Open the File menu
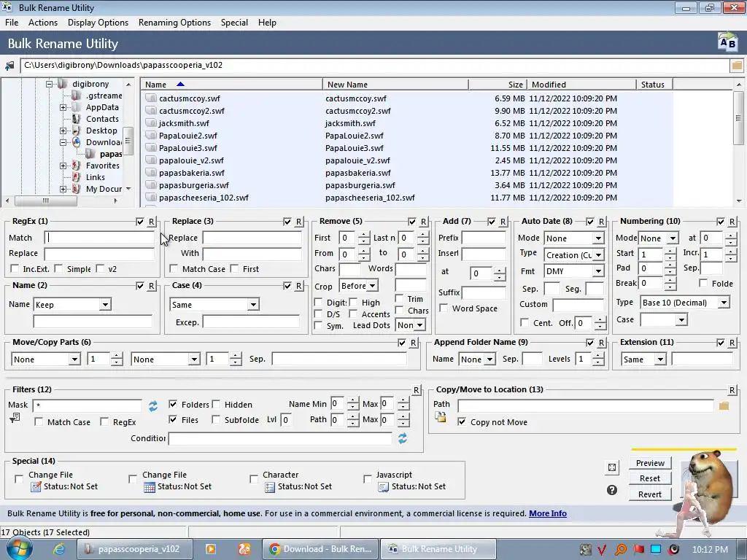Viewport: 747px width, 560px height. pos(12,23)
